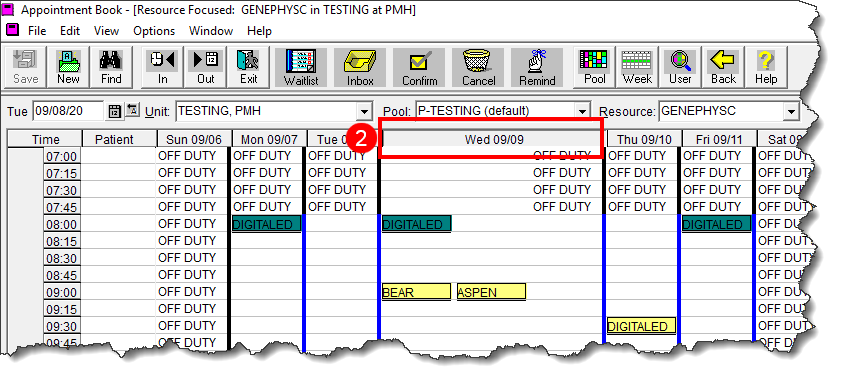Click the Confirm checkmark icon
Viewport: 843px width, 382px height.
coord(419,67)
